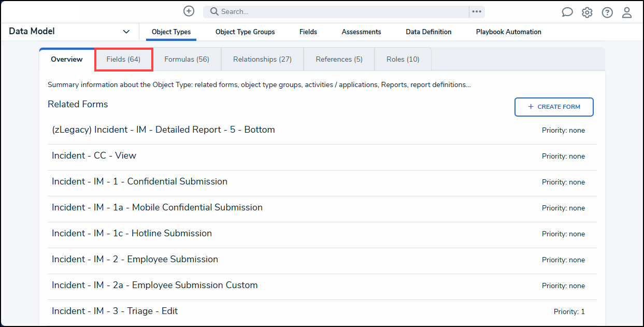Viewport: 644px width, 327px height.
Task: Click the search magnifier icon
Action: [214, 11]
